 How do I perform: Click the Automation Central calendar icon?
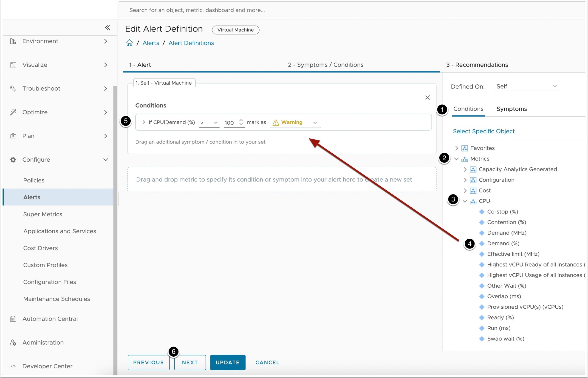(x=13, y=319)
